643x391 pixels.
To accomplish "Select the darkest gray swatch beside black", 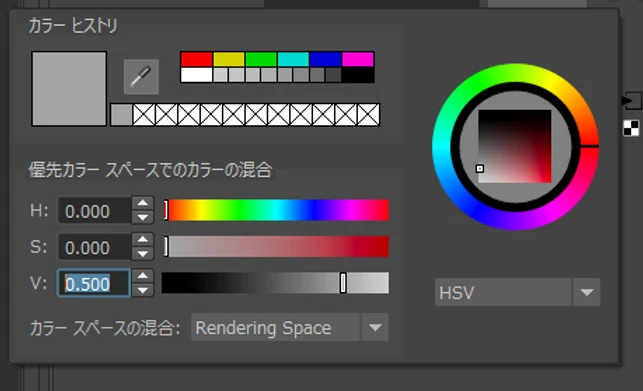I will click(333, 75).
